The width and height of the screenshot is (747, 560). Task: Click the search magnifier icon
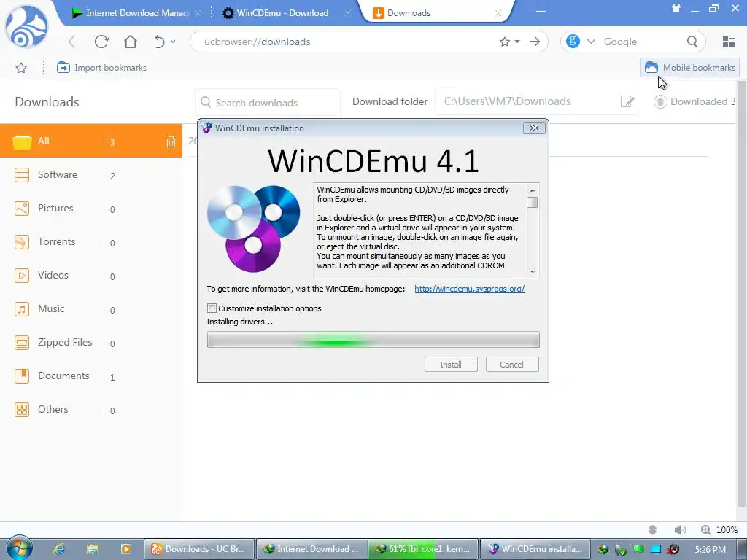coord(692,42)
